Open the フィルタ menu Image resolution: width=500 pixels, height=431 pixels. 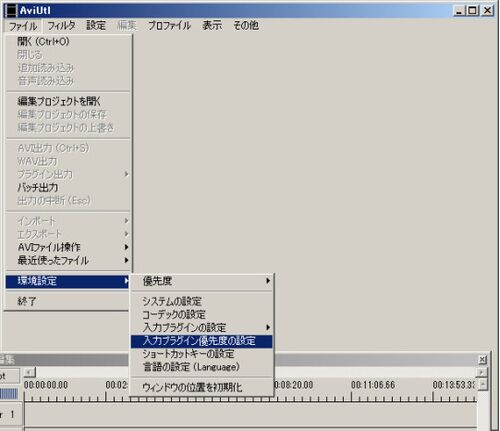[x=61, y=26]
